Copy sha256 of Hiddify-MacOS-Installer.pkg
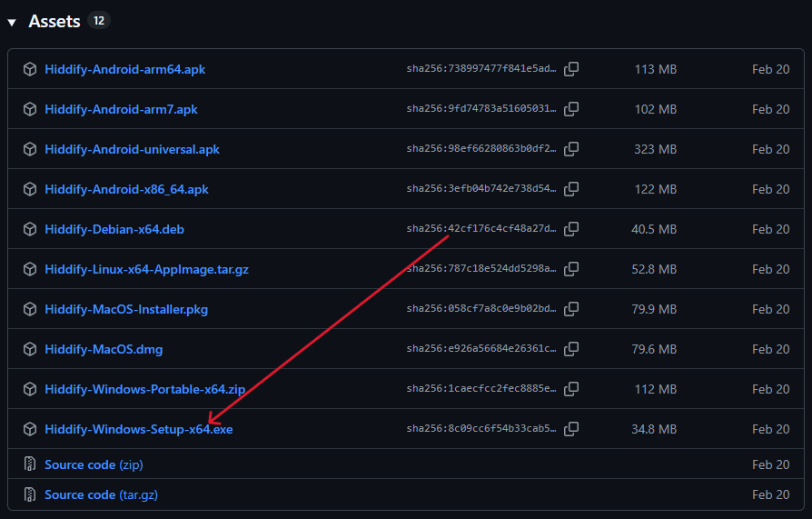The image size is (812, 519). (571, 308)
